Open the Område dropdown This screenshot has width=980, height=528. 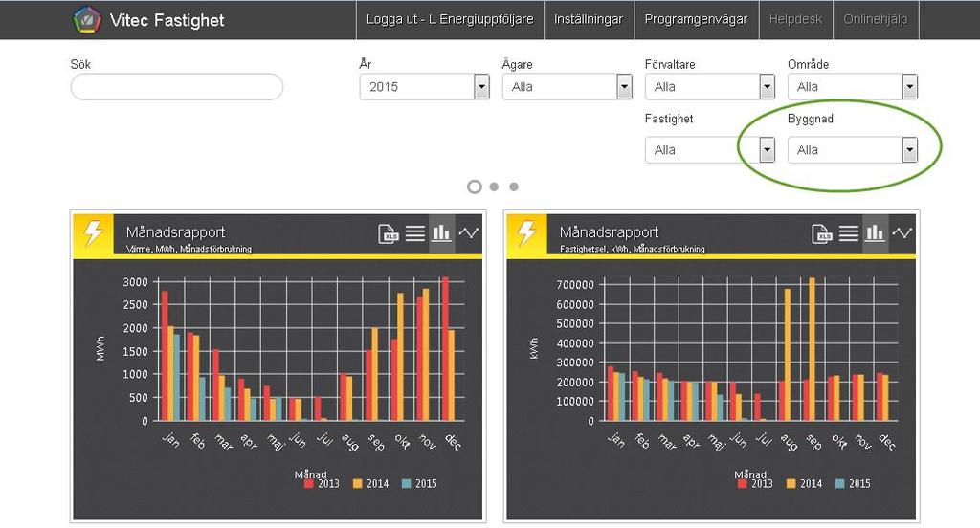click(853, 87)
